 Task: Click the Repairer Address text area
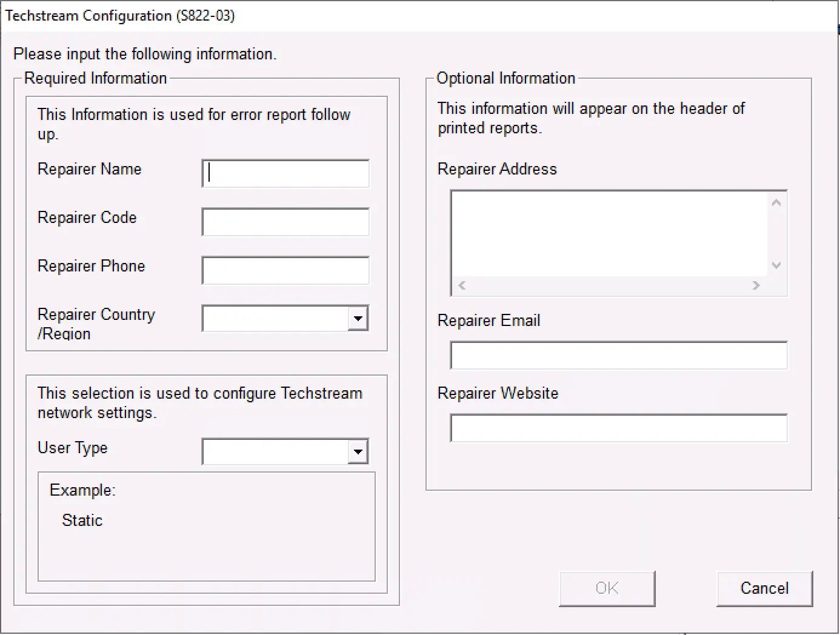pos(609,234)
